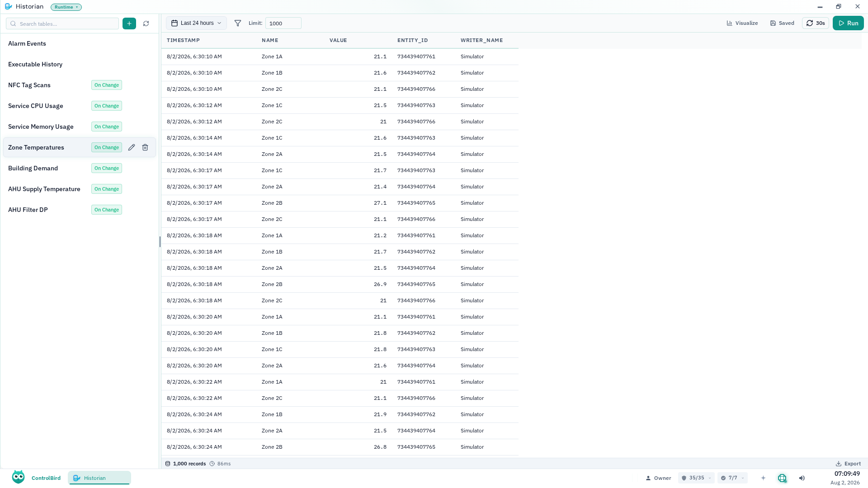Open the filter funnel icon
The image size is (868, 488).
(238, 23)
